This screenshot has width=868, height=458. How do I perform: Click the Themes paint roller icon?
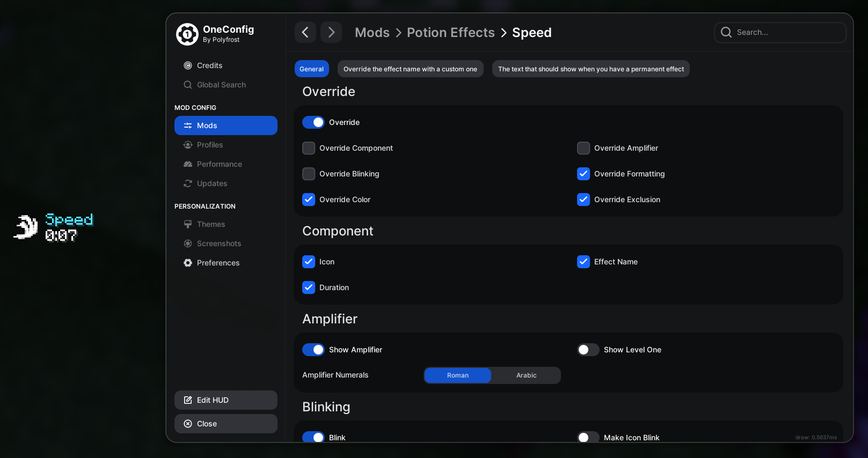tap(188, 224)
